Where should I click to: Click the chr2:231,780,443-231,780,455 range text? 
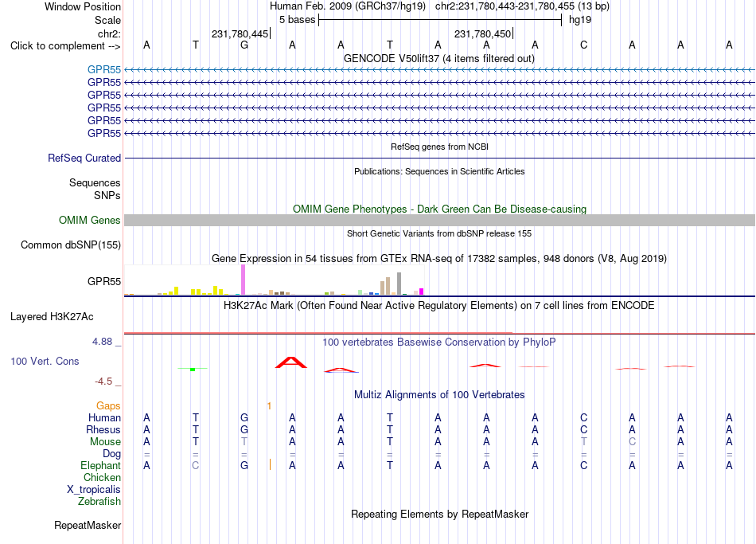coord(522,6)
